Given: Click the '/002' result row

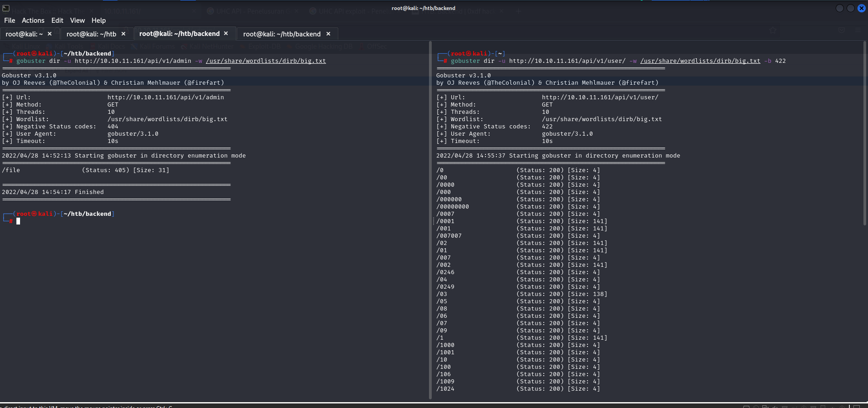Looking at the screenshot, I should click(x=522, y=265).
